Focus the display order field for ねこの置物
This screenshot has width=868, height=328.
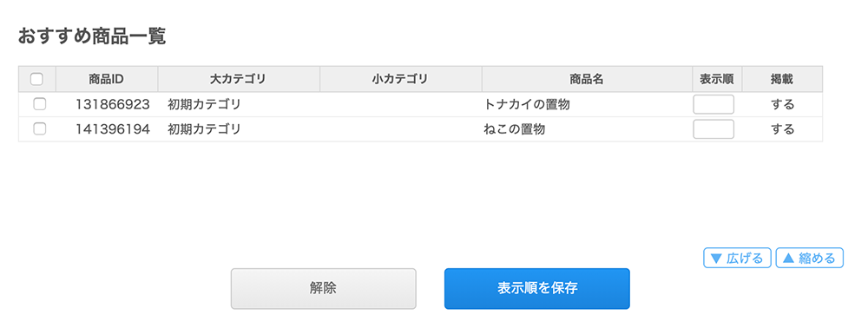tap(713, 129)
